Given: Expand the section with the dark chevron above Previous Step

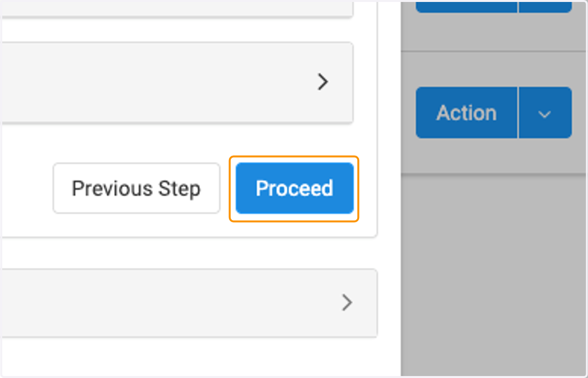Looking at the screenshot, I should [322, 82].
